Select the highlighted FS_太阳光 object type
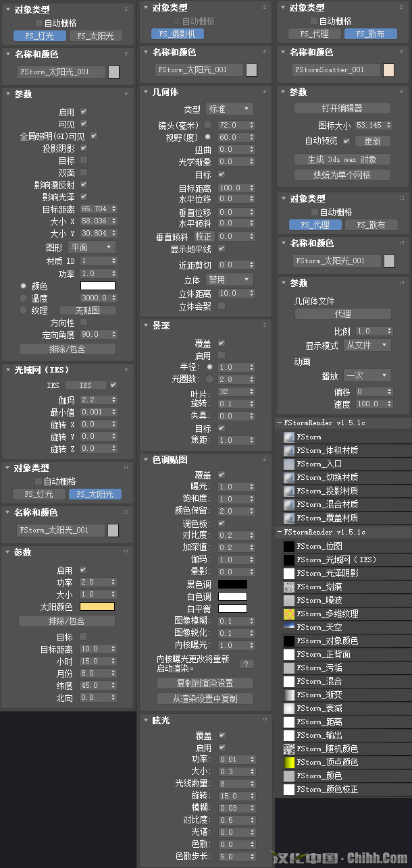This screenshot has width=412, height=868. tap(95, 494)
